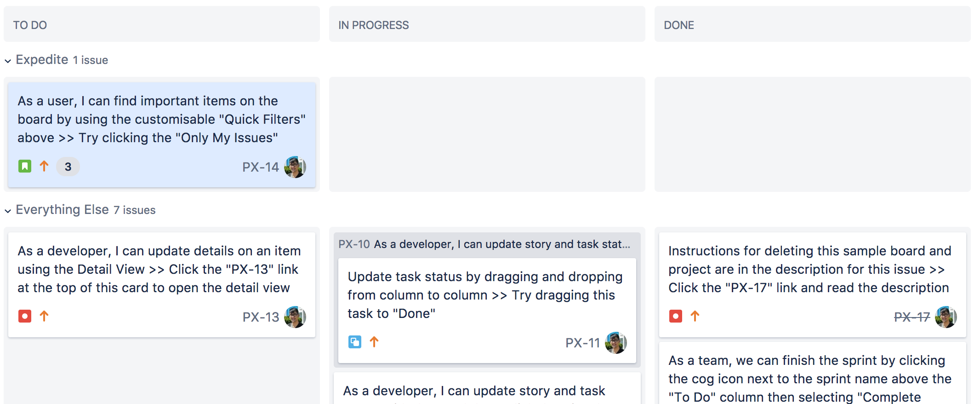Click the story points badge showing 3

[x=68, y=167]
